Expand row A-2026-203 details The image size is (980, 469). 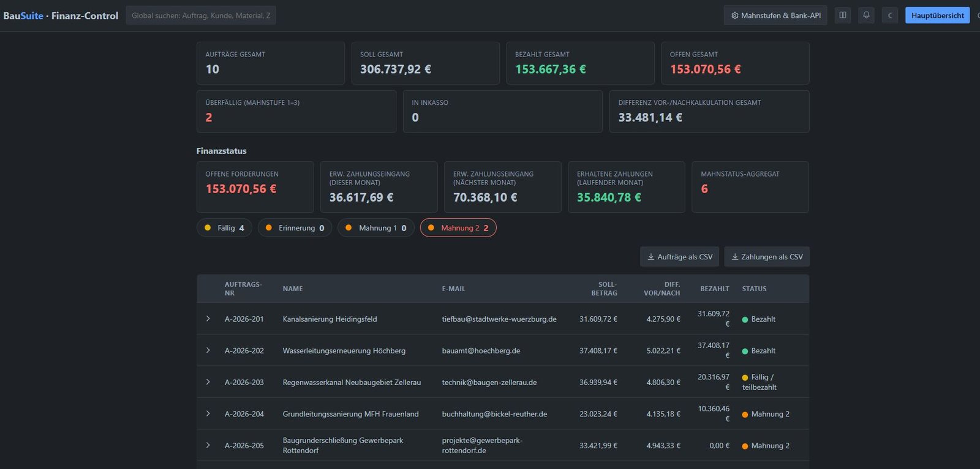point(208,382)
